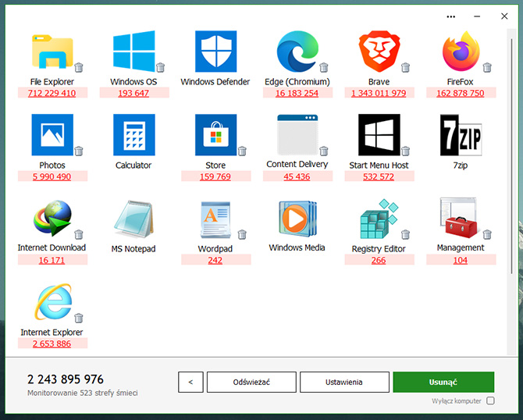Viewport: 523px width, 420px height.
Task: Click the trash bin next to Store
Action: click(x=242, y=151)
